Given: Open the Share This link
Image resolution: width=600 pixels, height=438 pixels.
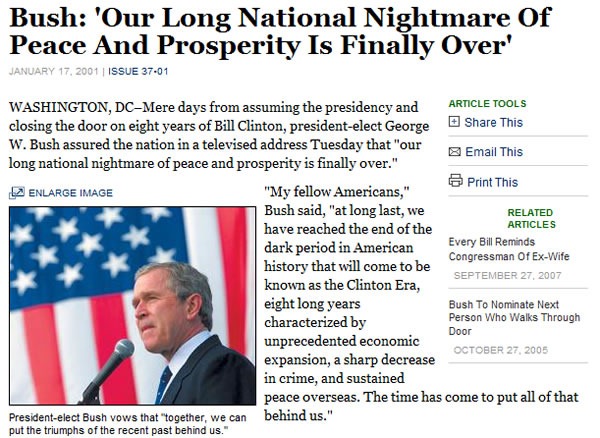Looking at the screenshot, I should pos(493,122).
